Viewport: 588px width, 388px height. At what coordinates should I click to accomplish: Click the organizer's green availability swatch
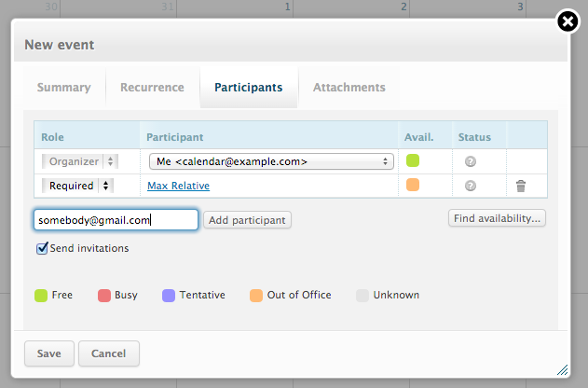pos(413,161)
